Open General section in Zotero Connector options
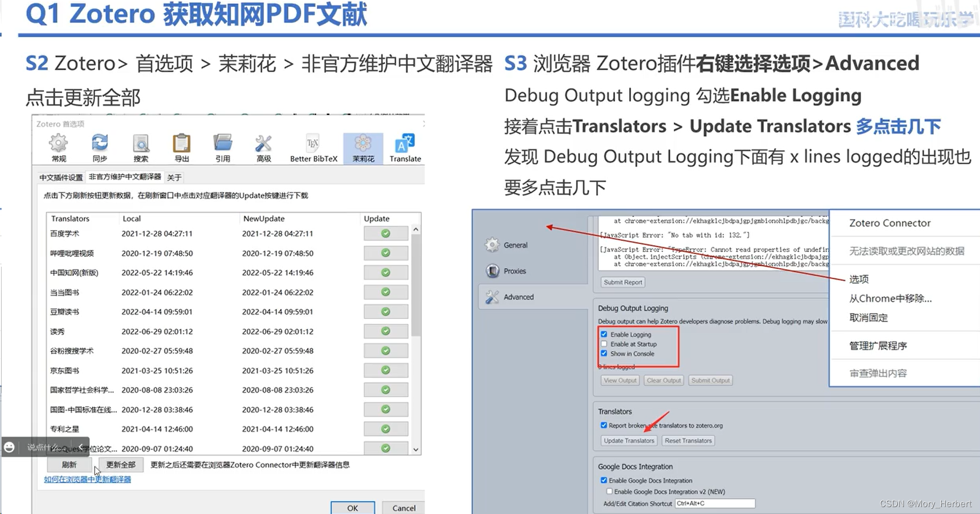Screen dimensions: 980x514 pyautogui.click(x=507, y=245)
